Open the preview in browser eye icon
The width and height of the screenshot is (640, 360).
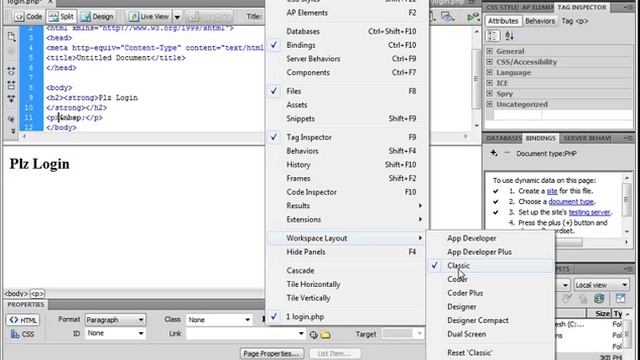(447, 17)
